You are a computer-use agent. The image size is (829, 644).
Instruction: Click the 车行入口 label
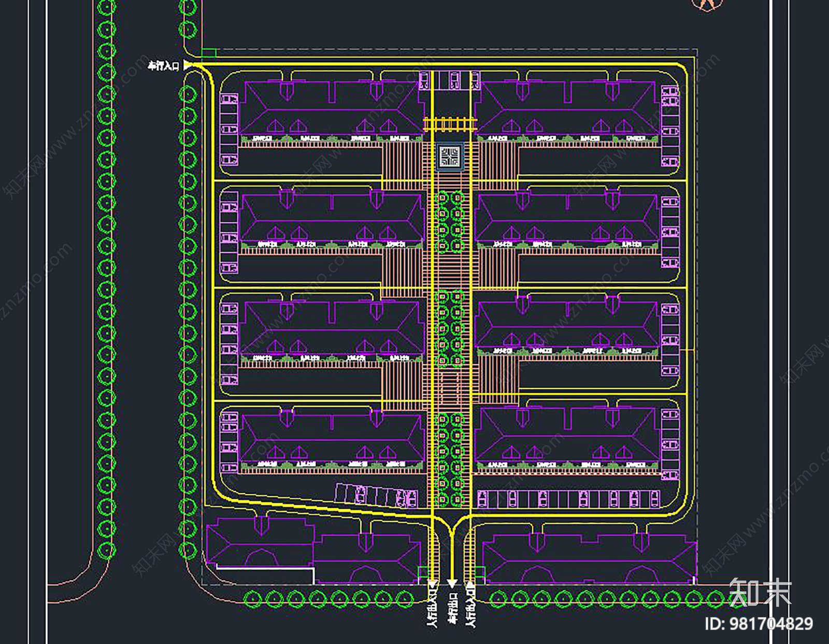tap(164, 66)
